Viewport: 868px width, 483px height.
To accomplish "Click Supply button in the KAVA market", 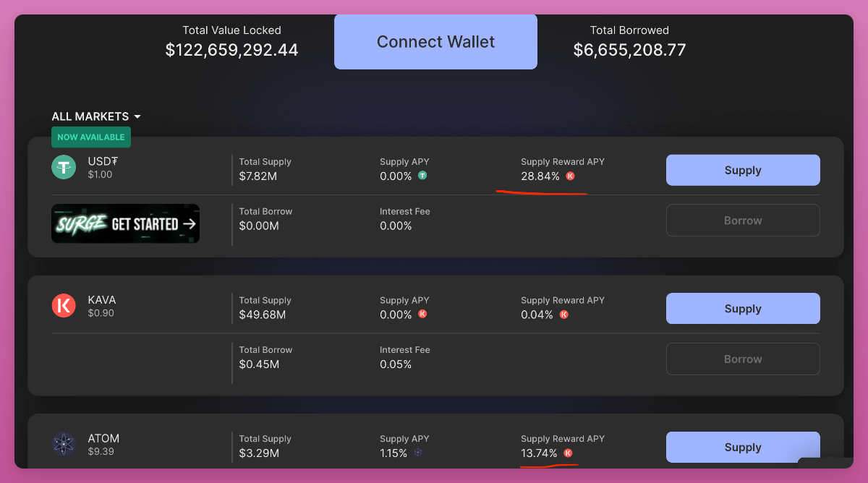I will pos(743,309).
